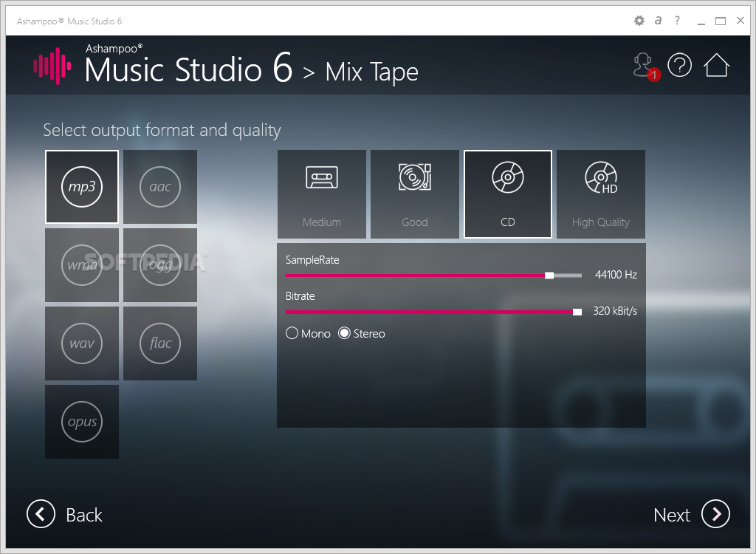Click the SampleRate slider handle

(x=549, y=276)
